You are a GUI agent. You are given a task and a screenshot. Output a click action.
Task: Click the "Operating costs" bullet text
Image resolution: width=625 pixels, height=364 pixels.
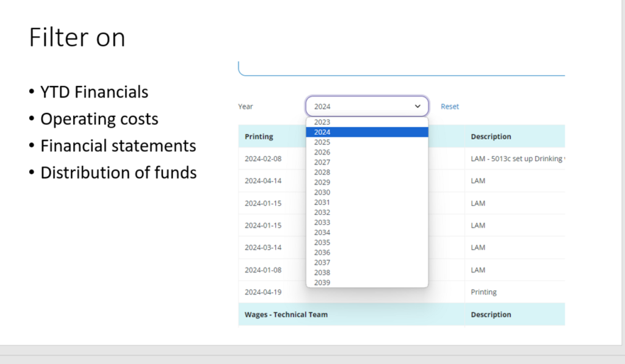[x=99, y=119]
